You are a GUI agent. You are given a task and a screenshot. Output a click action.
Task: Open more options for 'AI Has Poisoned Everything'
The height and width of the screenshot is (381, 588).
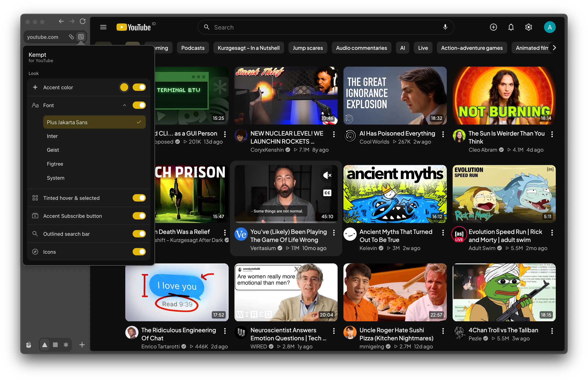[443, 134]
